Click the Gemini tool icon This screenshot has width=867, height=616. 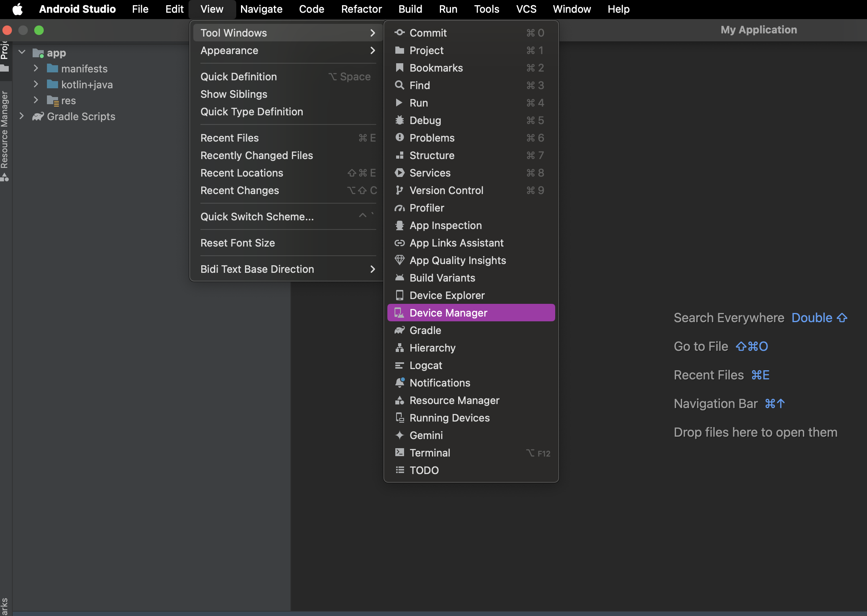398,435
